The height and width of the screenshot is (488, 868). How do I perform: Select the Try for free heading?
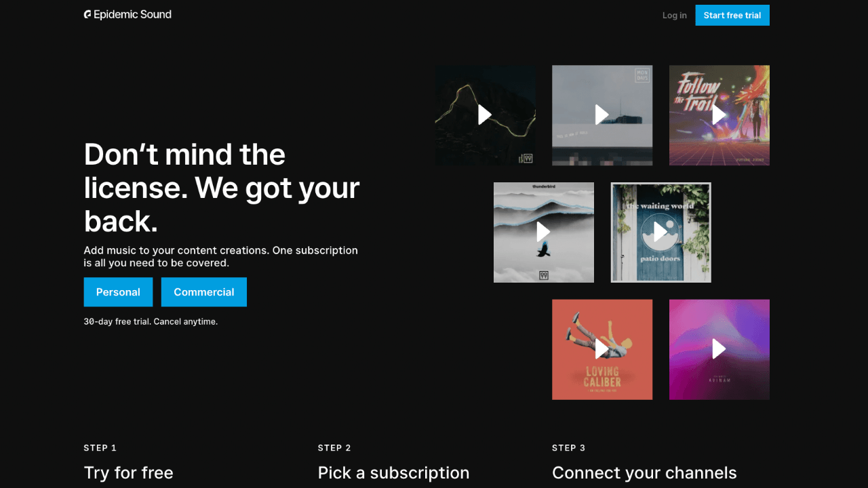tap(129, 472)
